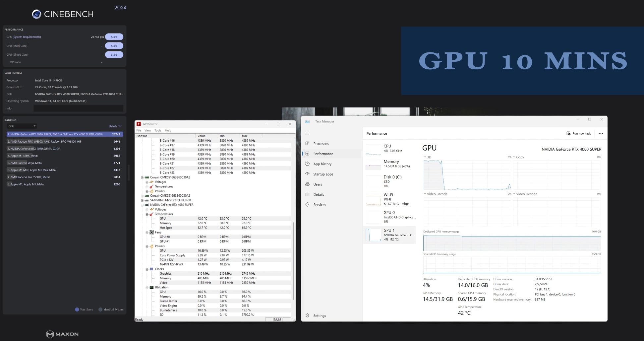This screenshot has width=644, height=341.
Task: Open the three-dot more options menu
Action: tap(601, 134)
